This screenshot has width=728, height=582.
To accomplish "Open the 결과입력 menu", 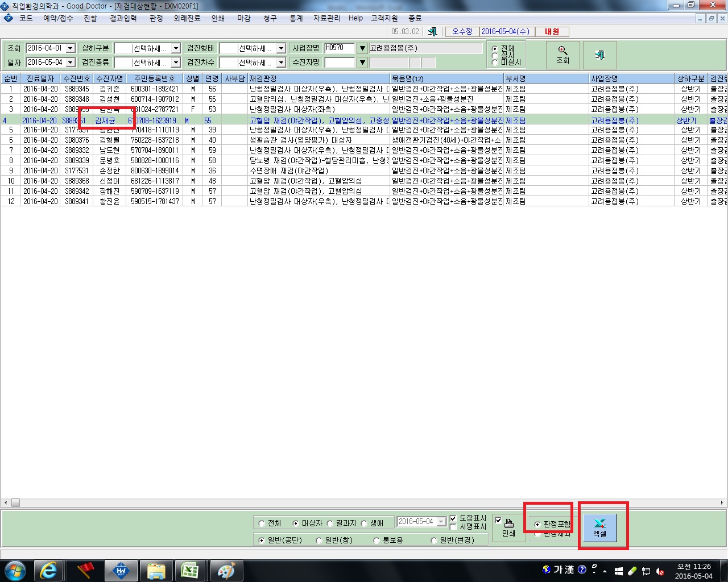I will [123, 18].
